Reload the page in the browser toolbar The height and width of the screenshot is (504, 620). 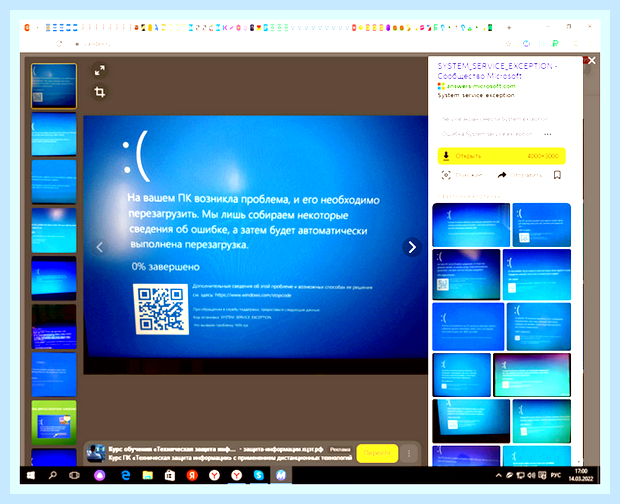[x=59, y=43]
